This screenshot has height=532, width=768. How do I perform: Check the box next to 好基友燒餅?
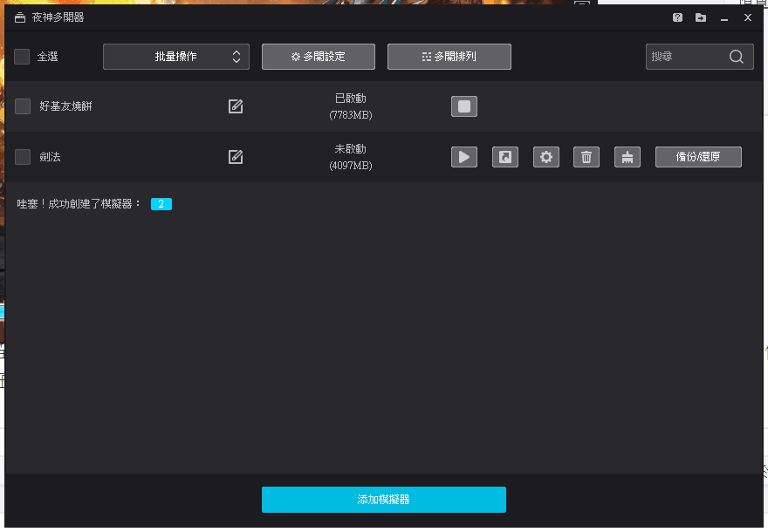point(23,106)
